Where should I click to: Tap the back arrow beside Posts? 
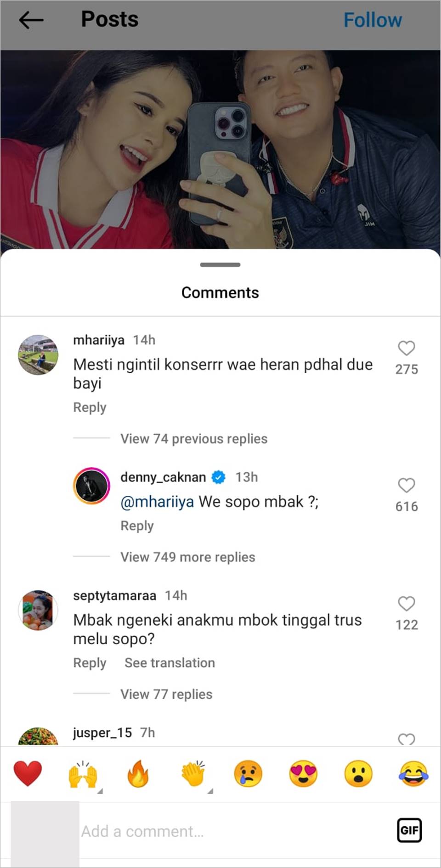point(31,20)
